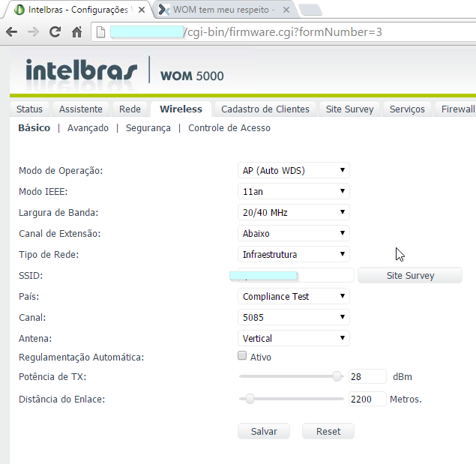Click the Modo de Operação label
476x464 pixels.
click(x=61, y=171)
